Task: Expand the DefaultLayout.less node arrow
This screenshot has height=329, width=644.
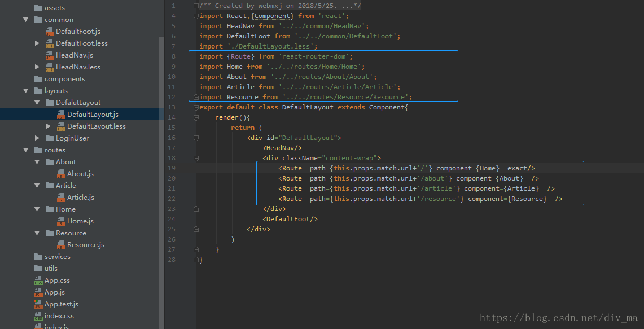Action: (49, 126)
